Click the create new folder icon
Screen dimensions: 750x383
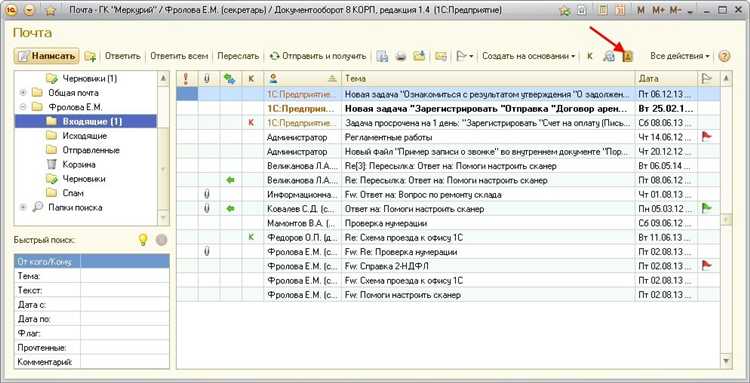coord(90,56)
